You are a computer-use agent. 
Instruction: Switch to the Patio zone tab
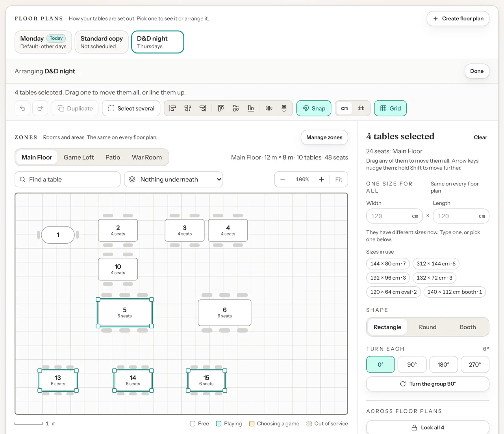coord(113,158)
